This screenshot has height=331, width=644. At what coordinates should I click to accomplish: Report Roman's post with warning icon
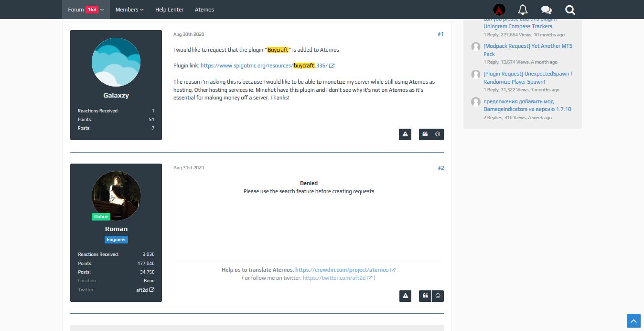(405, 296)
